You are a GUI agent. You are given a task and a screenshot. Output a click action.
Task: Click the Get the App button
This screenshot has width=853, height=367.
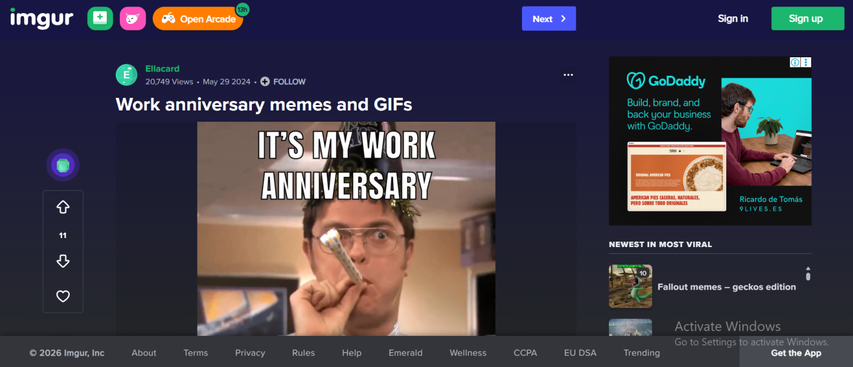point(796,353)
